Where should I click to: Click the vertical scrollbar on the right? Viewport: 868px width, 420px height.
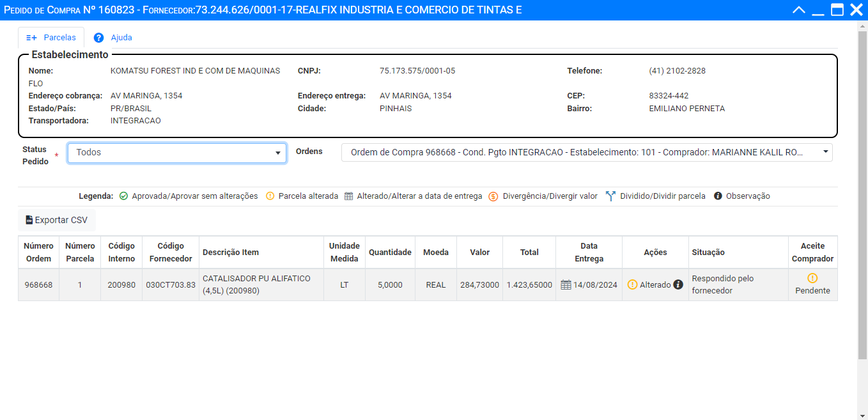click(x=862, y=192)
